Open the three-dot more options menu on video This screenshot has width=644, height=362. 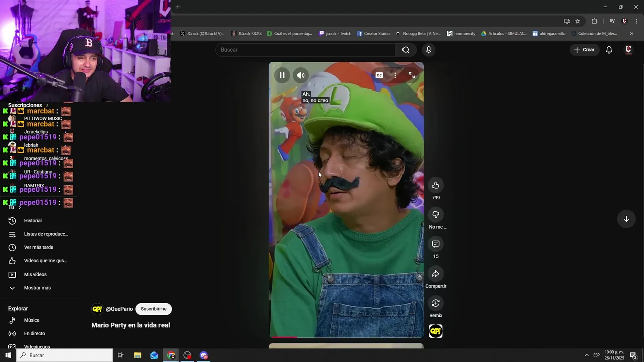pos(395,75)
